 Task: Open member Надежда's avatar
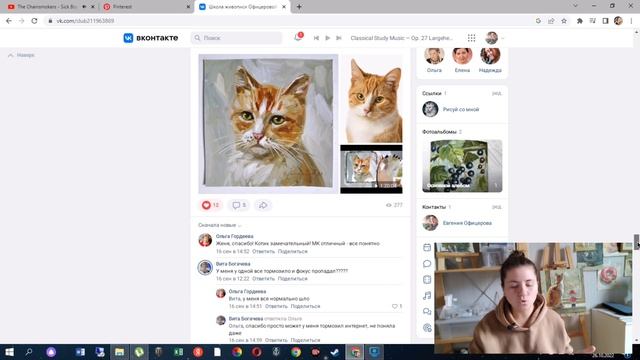click(x=490, y=56)
